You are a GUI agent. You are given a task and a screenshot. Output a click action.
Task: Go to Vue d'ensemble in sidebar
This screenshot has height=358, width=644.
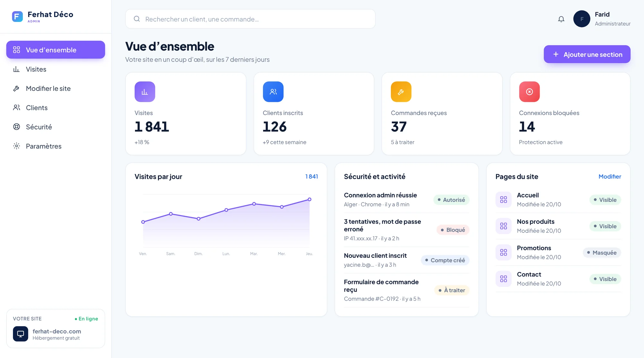tap(56, 50)
